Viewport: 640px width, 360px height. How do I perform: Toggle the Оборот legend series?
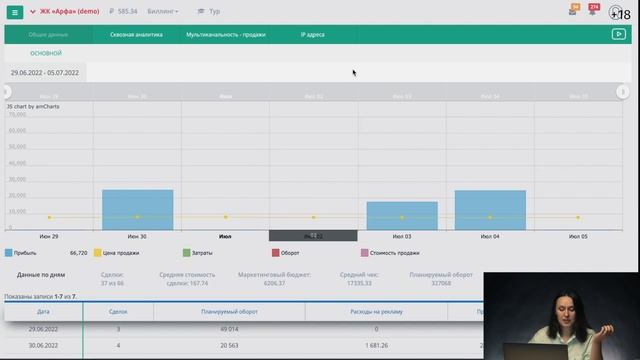click(x=290, y=253)
